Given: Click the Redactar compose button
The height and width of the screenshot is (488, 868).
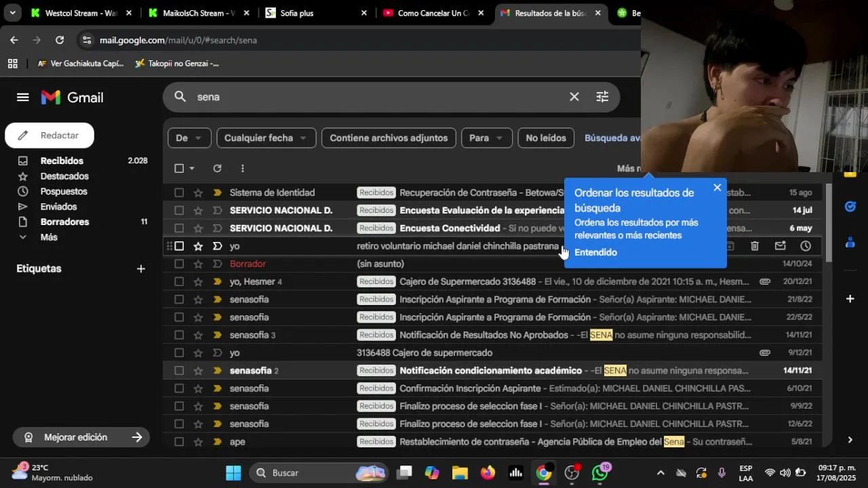Looking at the screenshot, I should pyautogui.click(x=50, y=136).
